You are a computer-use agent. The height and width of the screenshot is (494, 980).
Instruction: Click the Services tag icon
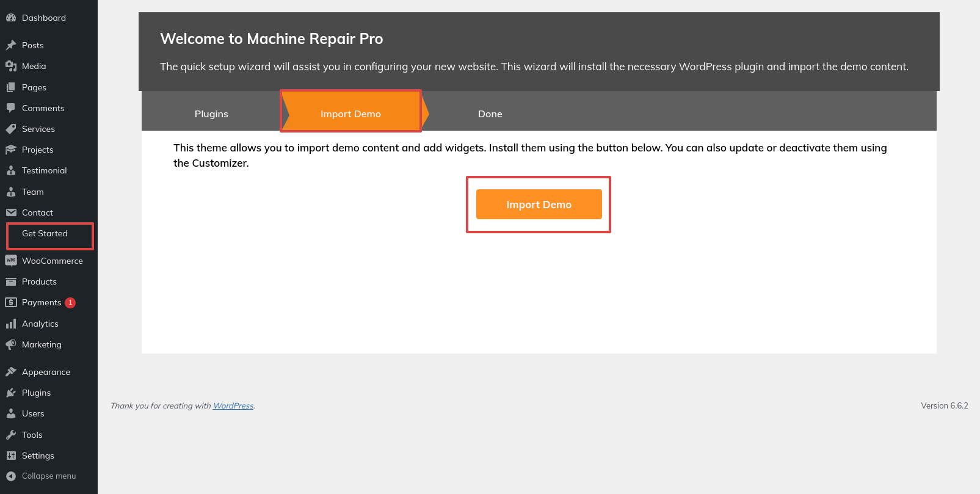pyautogui.click(x=11, y=129)
